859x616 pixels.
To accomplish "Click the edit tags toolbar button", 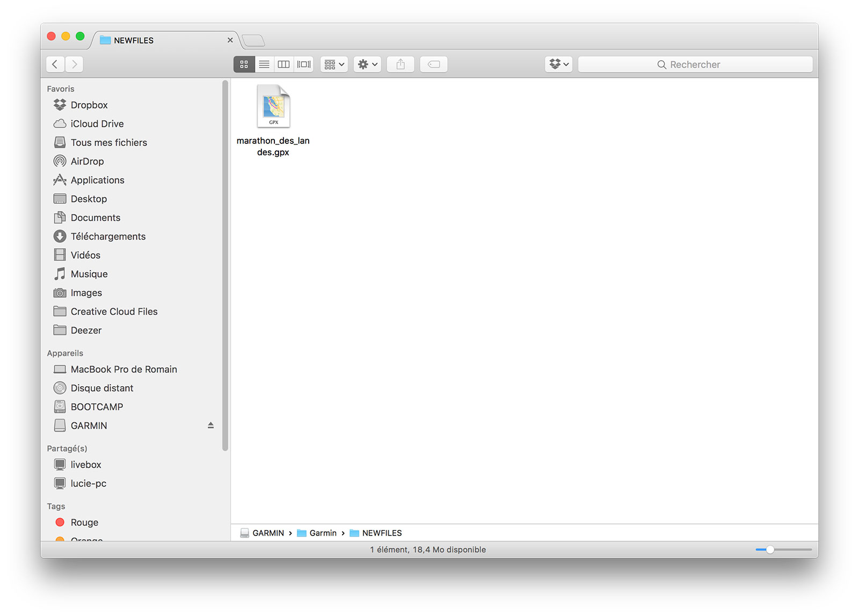I will click(x=434, y=64).
